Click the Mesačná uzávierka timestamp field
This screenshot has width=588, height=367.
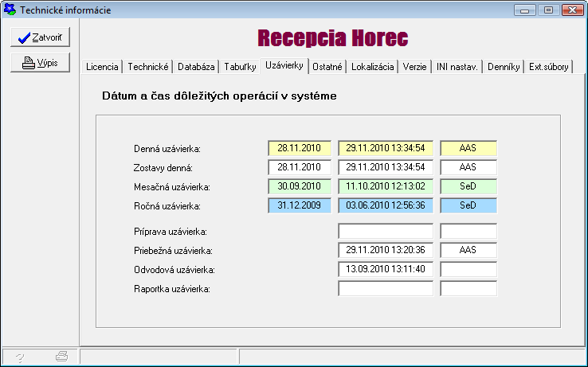pyautogui.click(x=385, y=186)
